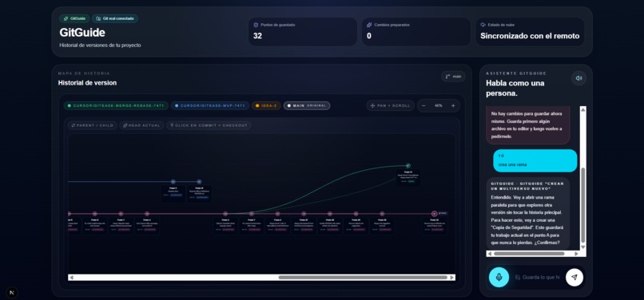Click the 'Historial de version' heading
This screenshot has width=644, height=300.
click(x=87, y=83)
